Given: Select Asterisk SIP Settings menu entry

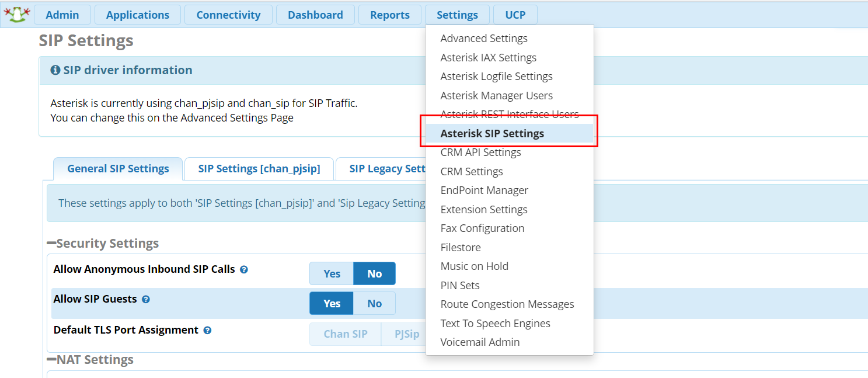Looking at the screenshot, I should [x=509, y=134].
